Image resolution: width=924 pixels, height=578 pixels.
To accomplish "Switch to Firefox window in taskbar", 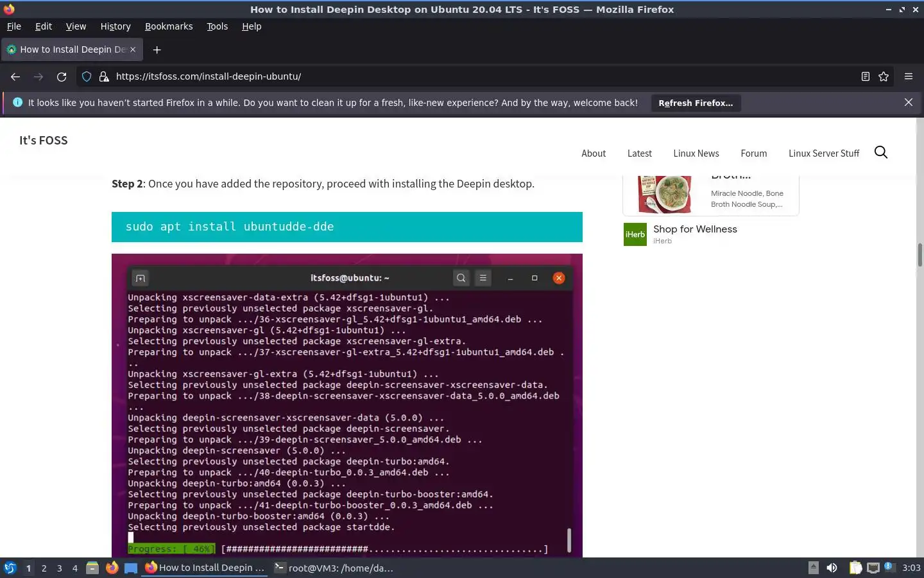I will pyautogui.click(x=205, y=568).
